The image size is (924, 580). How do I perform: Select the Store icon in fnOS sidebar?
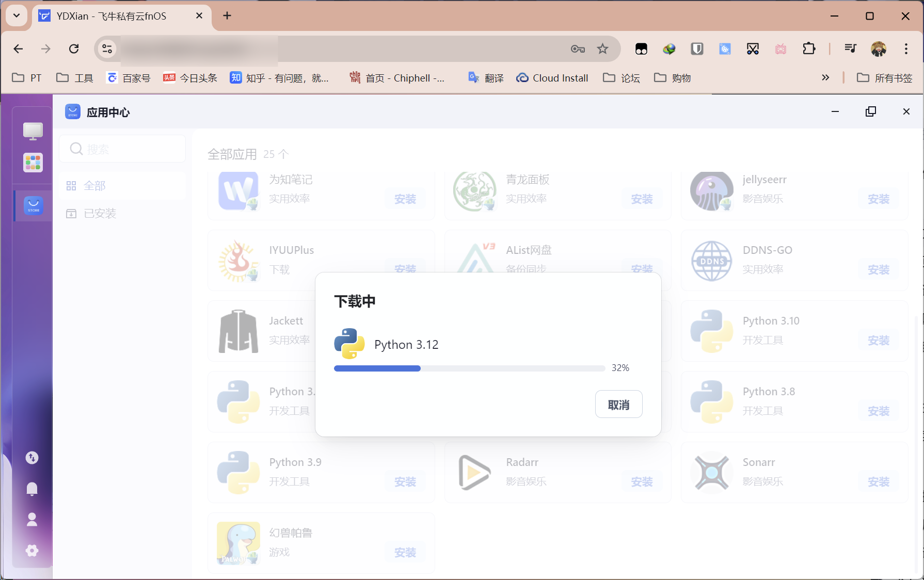point(34,205)
